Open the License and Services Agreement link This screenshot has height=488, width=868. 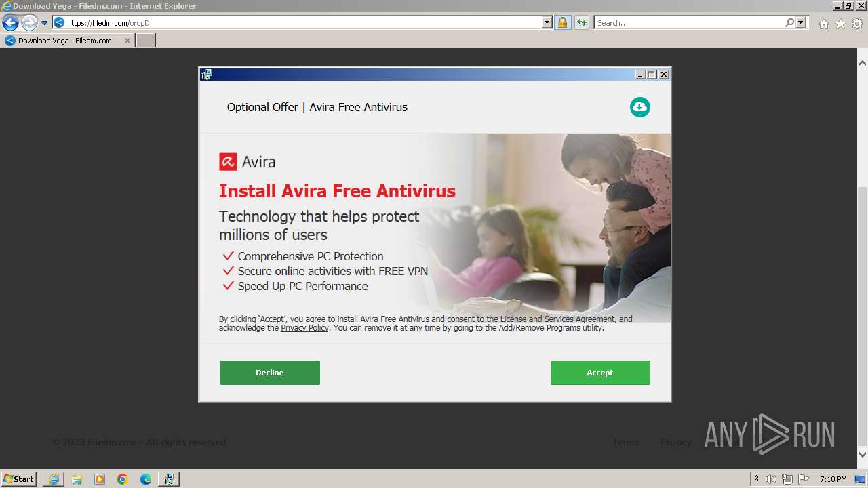(x=557, y=319)
